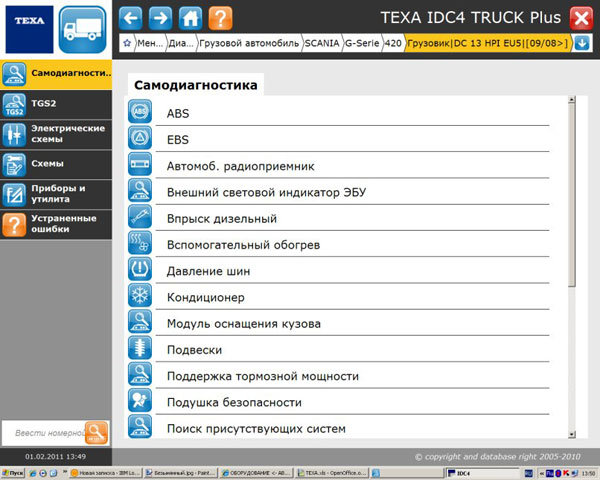
Task: Go to 420 breadcrumb
Action: pyautogui.click(x=393, y=43)
